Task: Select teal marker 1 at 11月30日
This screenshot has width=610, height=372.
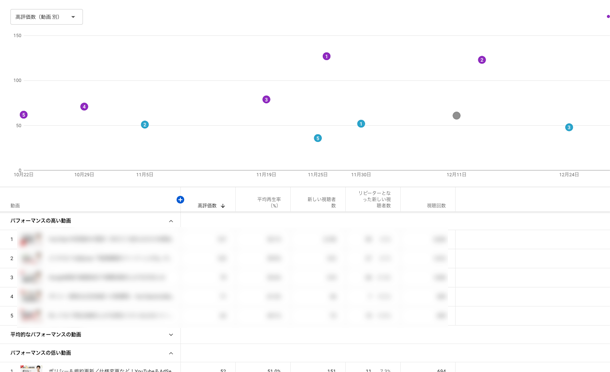Action: pos(361,124)
